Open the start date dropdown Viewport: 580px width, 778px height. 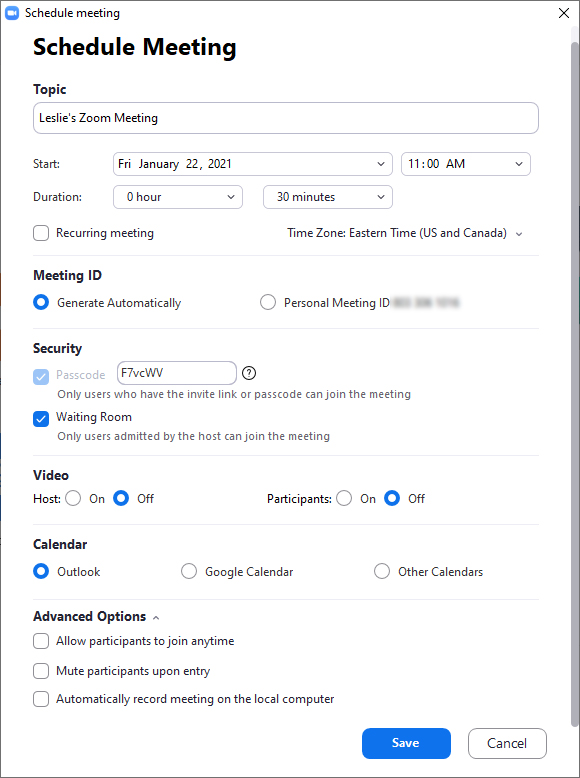(253, 164)
